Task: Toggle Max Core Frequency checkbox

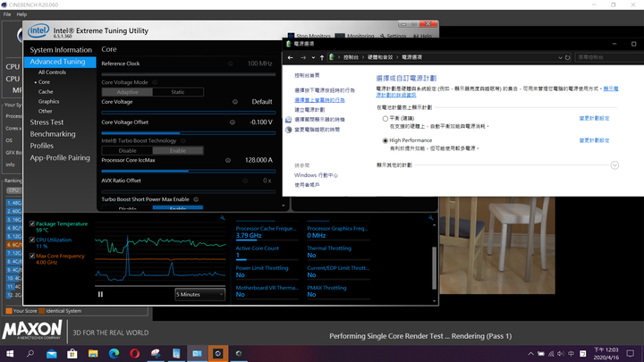Action: 32,257
